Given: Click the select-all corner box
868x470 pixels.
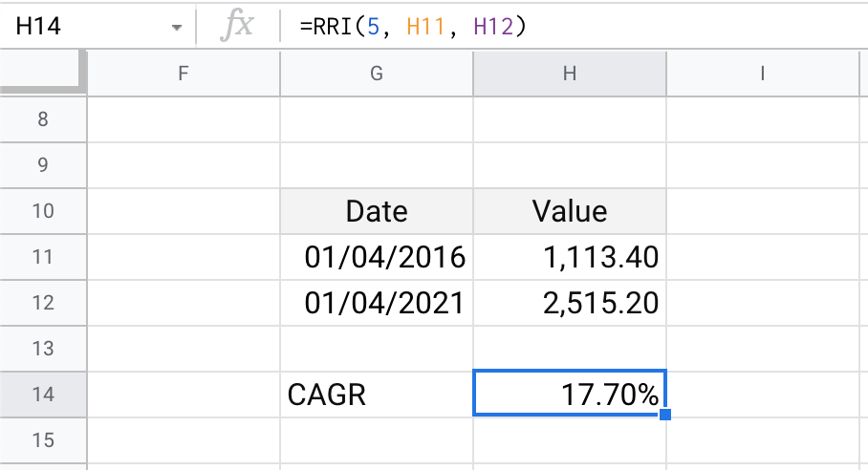Looking at the screenshot, I should pyautogui.click(x=43, y=72).
